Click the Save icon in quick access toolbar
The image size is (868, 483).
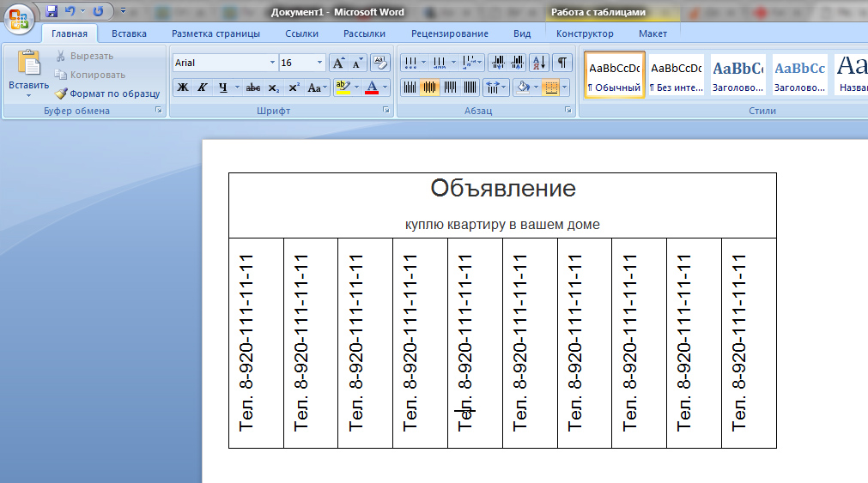point(52,11)
